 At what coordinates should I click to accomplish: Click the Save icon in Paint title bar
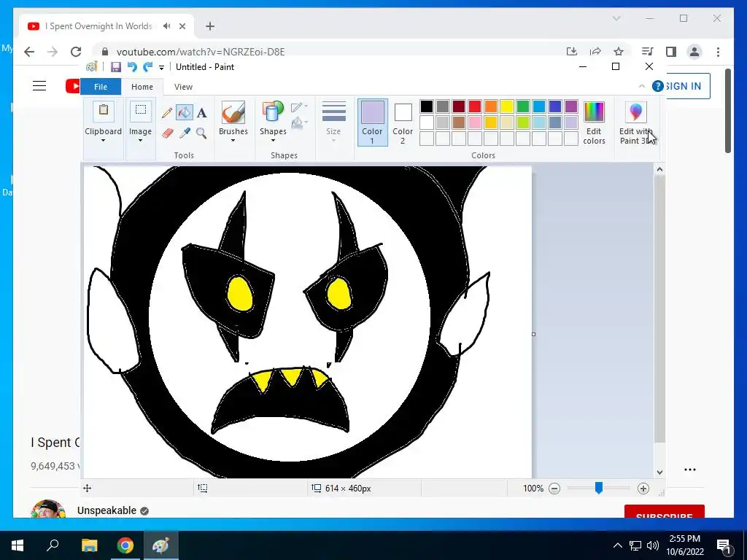coord(116,67)
